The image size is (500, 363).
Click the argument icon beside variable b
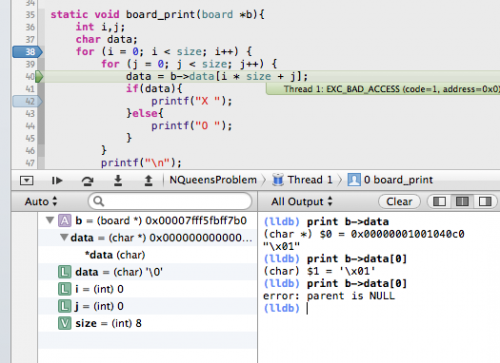tap(65, 221)
